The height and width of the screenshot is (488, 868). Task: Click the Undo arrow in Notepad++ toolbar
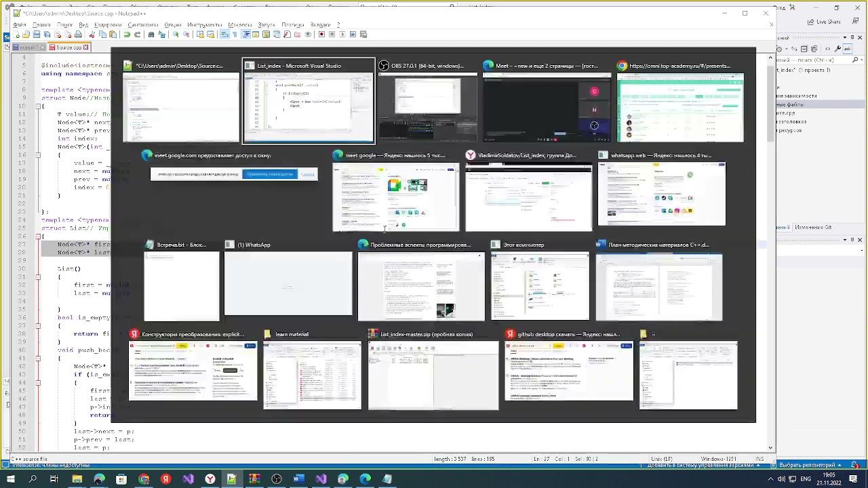pos(127,35)
